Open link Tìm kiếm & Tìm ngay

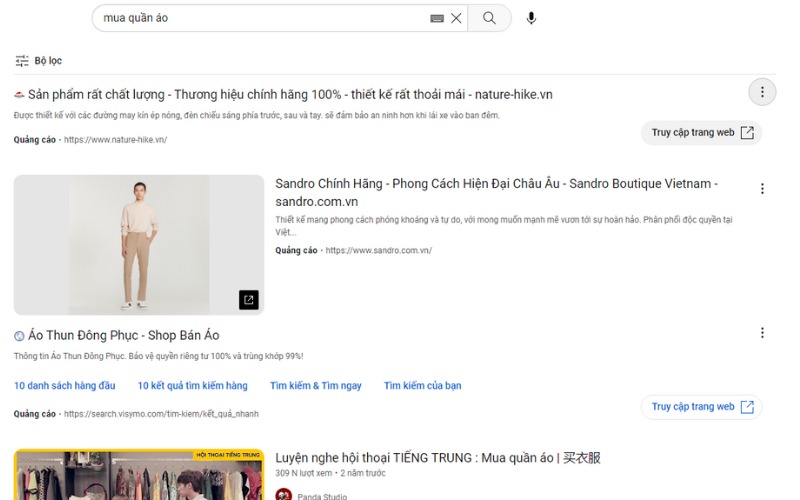click(316, 386)
